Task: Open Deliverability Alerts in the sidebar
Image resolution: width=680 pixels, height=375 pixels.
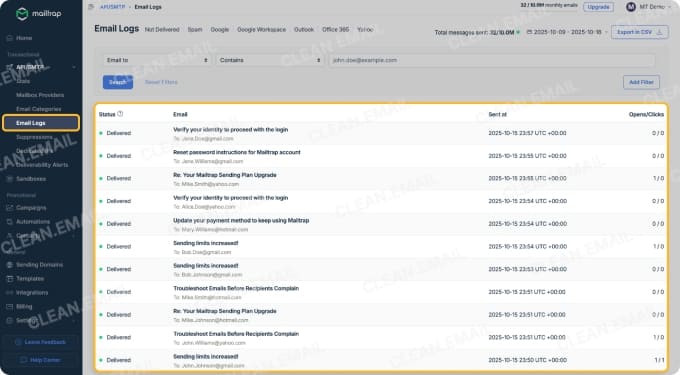Action: tap(42, 165)
